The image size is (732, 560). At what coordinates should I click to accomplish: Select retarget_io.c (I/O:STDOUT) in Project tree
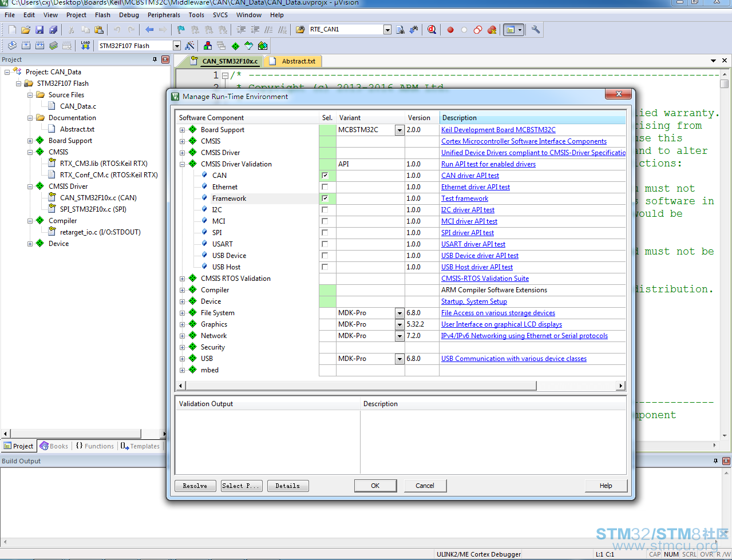click(x=100, y=232)
